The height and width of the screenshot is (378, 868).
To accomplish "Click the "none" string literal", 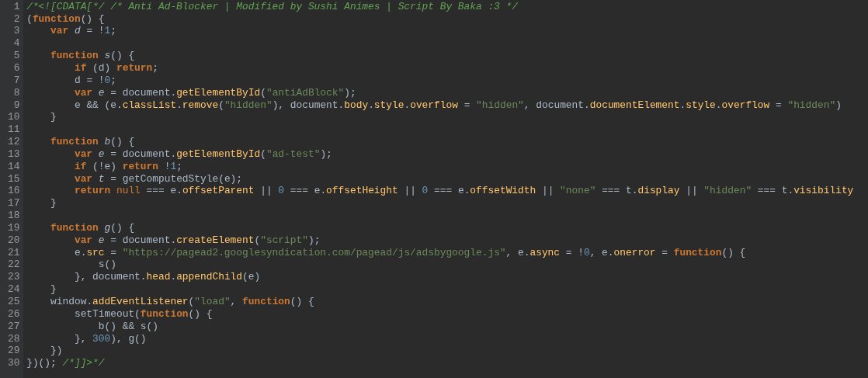I will pos(578,190).
